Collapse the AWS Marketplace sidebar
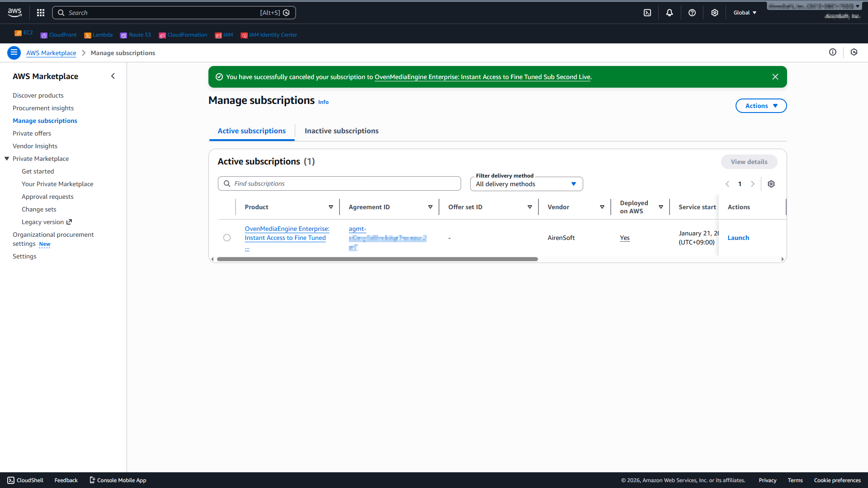The image size is (868, 488). coord(113,76)
